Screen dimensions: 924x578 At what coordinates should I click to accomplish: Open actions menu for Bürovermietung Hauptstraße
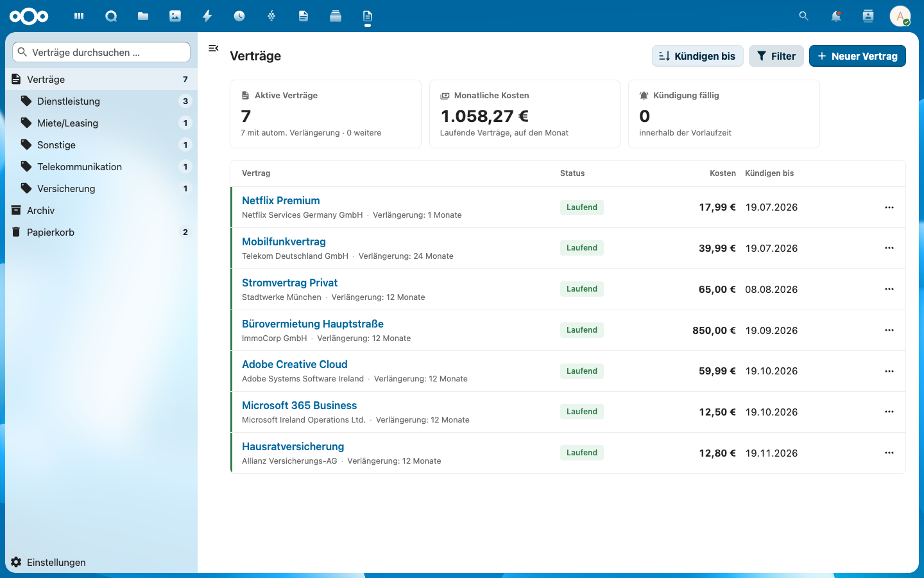point(889,330)
